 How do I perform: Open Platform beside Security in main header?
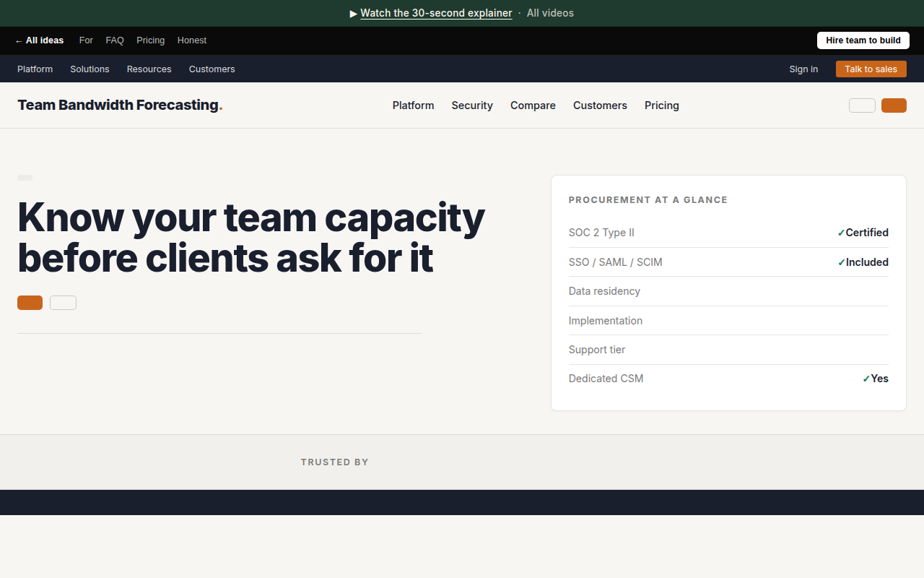pos(414,105)
